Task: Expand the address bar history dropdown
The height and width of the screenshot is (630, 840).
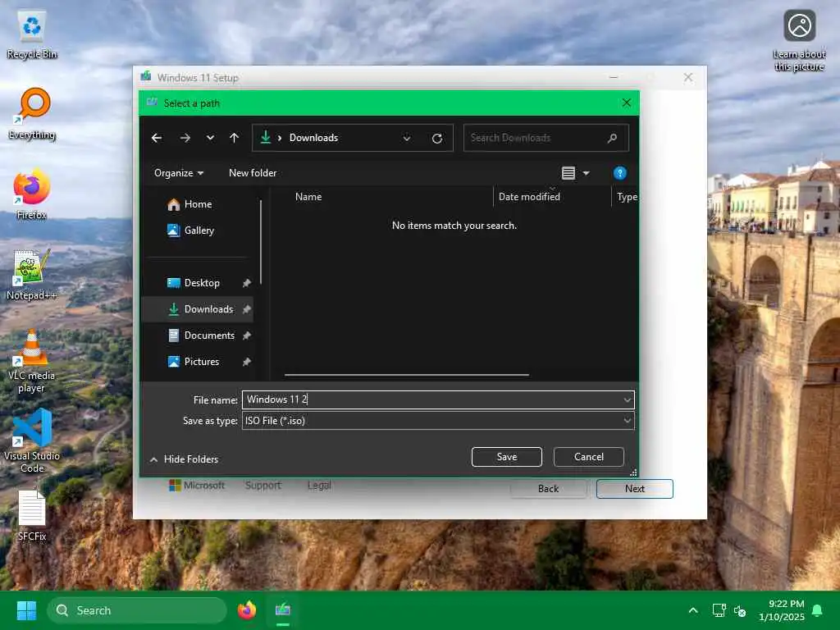Action: point(407,138)
